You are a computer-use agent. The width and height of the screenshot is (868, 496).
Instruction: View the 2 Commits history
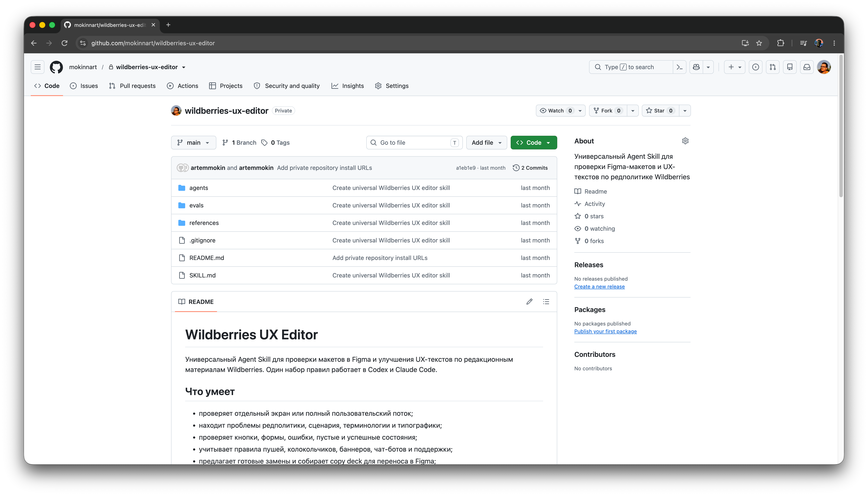531,168
